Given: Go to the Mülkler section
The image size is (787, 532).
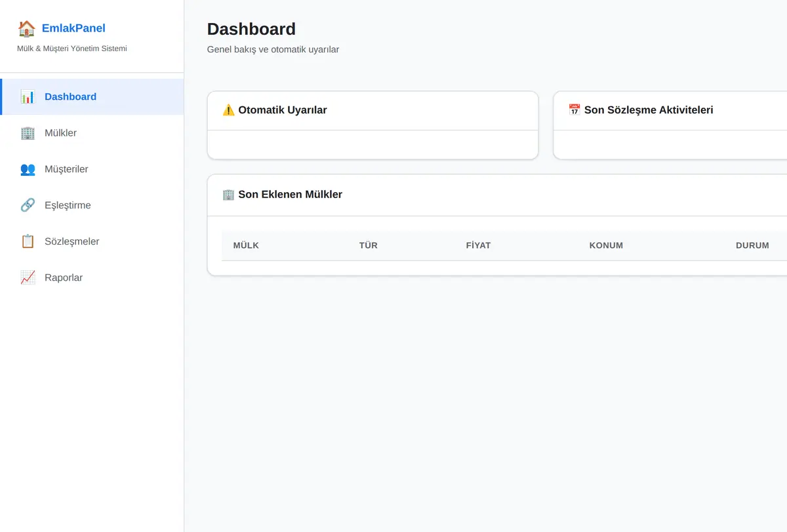Looking at the screenshot, I should 92,133.
